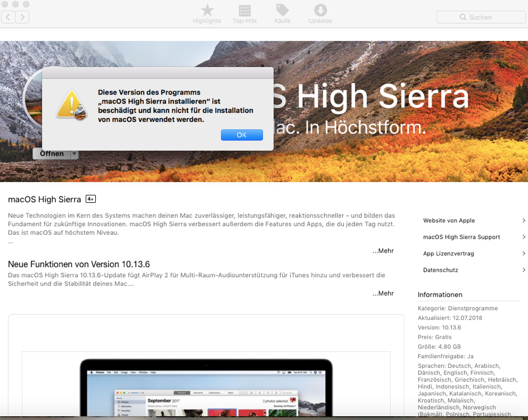Open macOS High Sierra Support link
528x420 pixels.
[461, 237]
